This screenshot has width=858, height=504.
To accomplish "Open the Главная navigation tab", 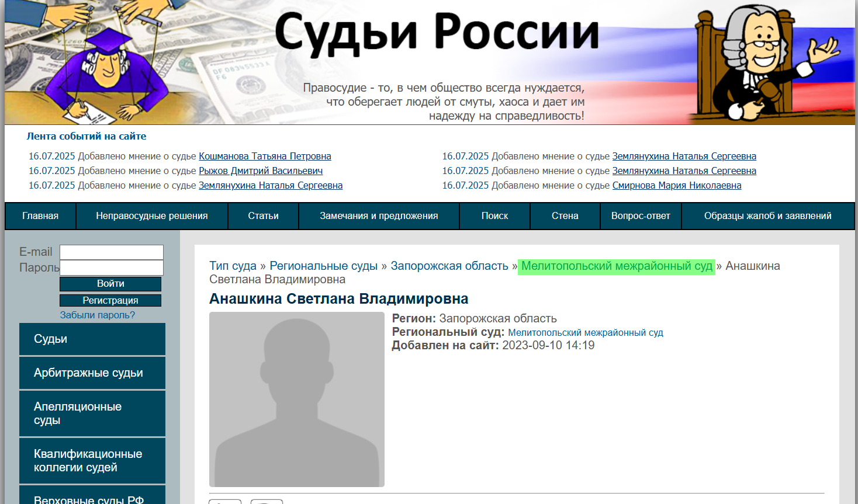I will 40,215.
